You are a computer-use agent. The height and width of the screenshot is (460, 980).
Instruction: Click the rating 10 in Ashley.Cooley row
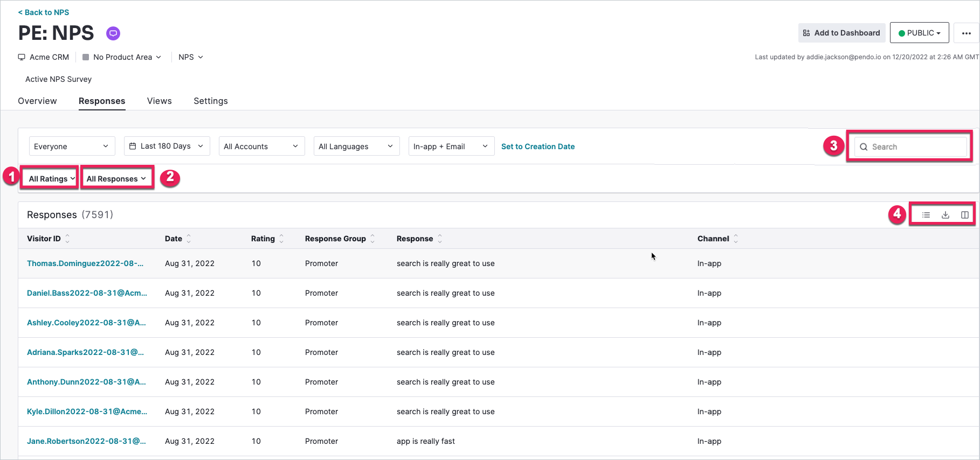tap(256, 323)
